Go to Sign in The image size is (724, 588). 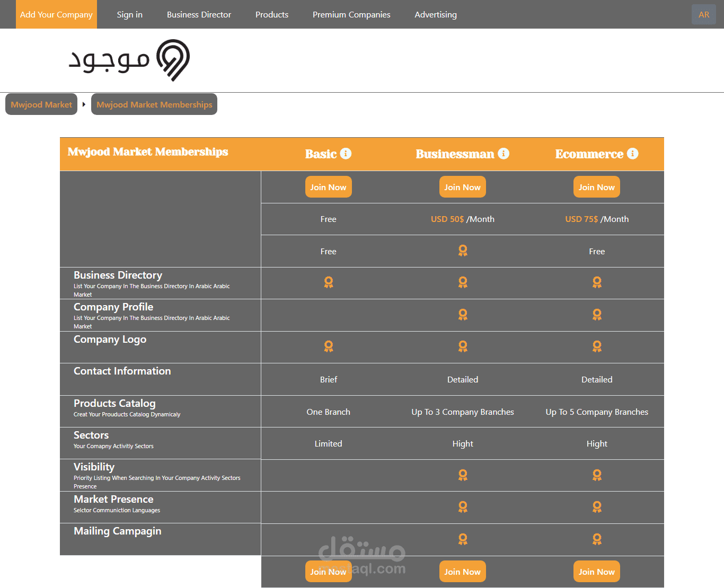(130, 14)
